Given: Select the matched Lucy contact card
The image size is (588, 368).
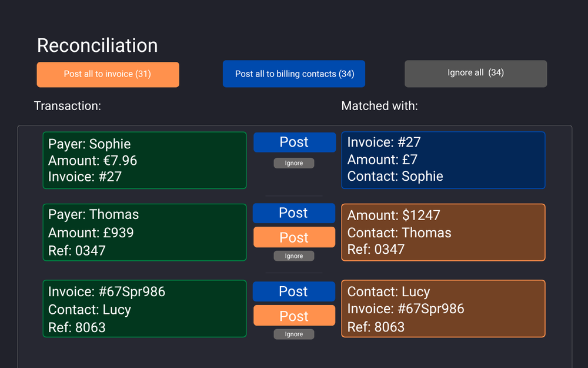Looking at the screenshot, I should click(x=443, y=309).
